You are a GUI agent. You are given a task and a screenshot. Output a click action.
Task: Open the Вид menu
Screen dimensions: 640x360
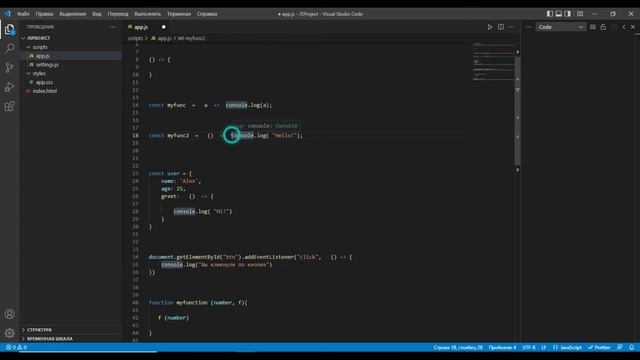97,13
